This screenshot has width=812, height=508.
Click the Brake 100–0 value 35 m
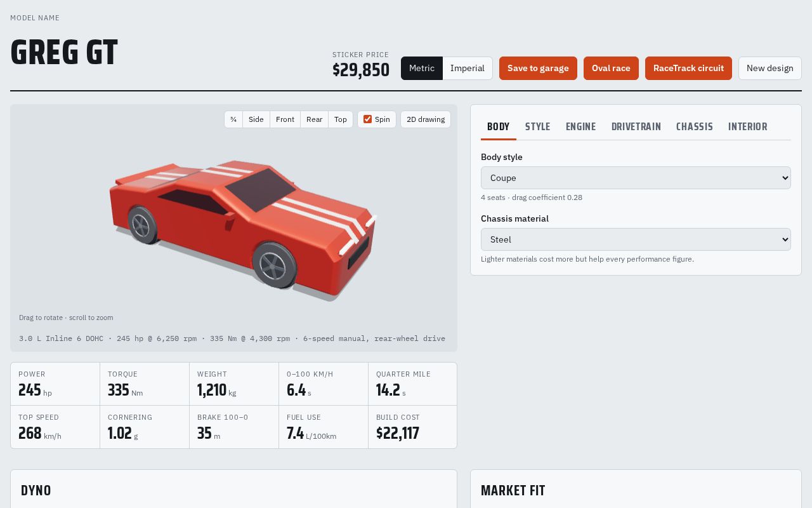coord(209,434)
